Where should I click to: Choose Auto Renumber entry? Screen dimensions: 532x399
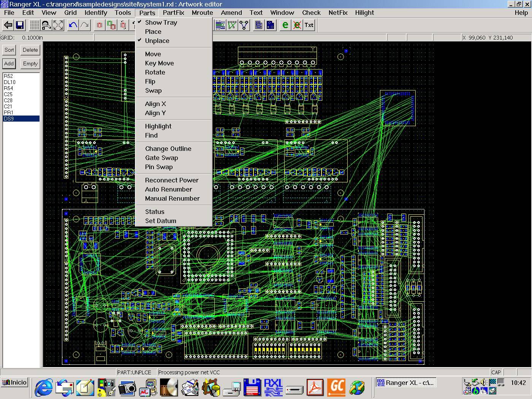[x=174, y=189]
